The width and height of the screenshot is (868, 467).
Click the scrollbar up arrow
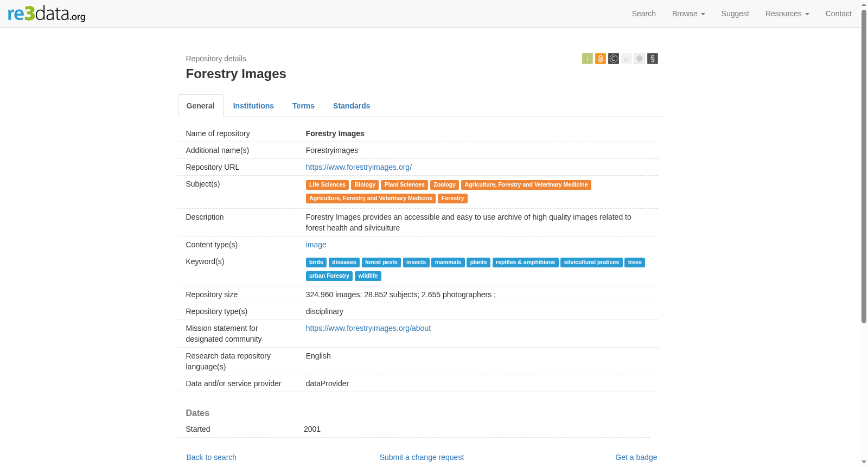click(864, 4)
